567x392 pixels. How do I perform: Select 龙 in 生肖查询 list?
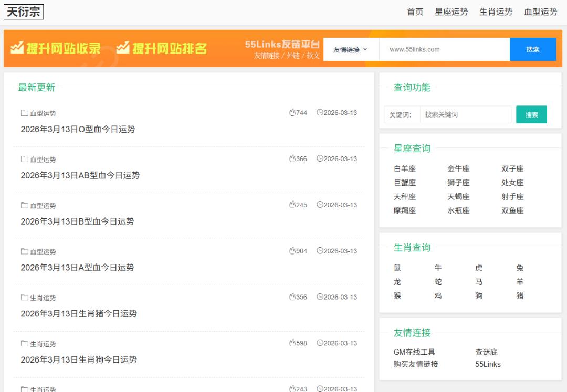tap(397, 282)
